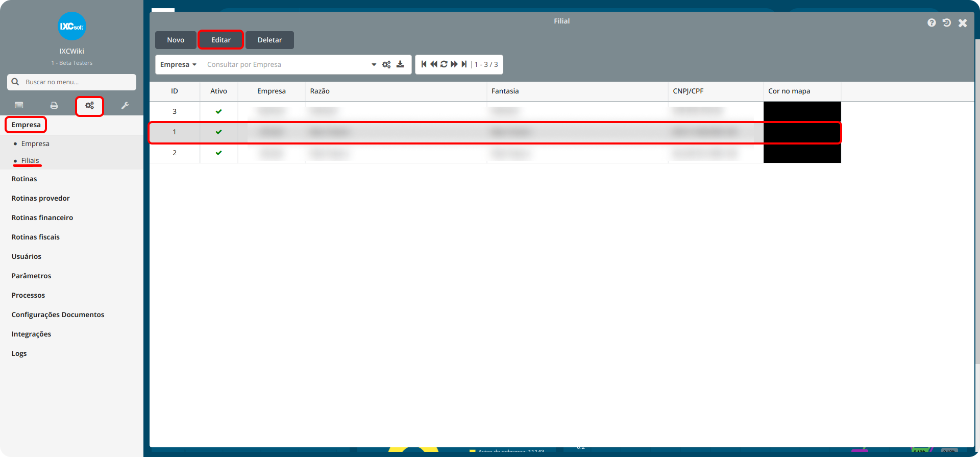Expand the Usuários menu section

point(27,256)
